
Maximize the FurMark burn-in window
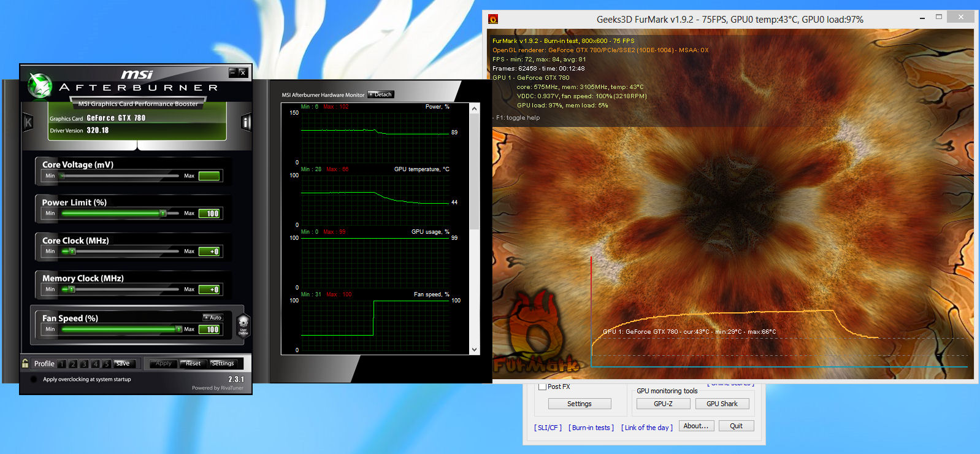pyautogui.click(x=938, y=17)
